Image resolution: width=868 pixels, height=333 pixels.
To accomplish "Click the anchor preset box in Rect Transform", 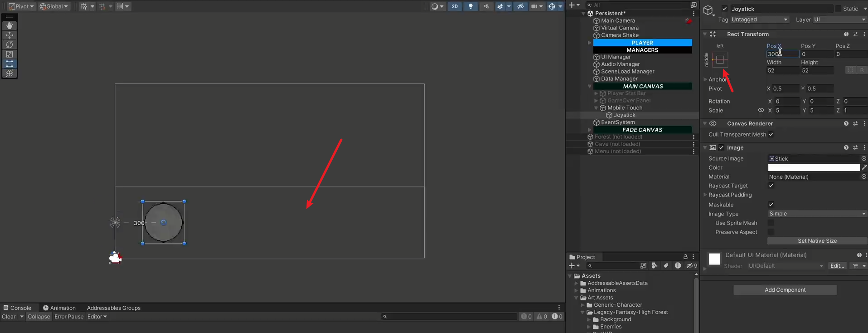I will (x=720, y=59).
